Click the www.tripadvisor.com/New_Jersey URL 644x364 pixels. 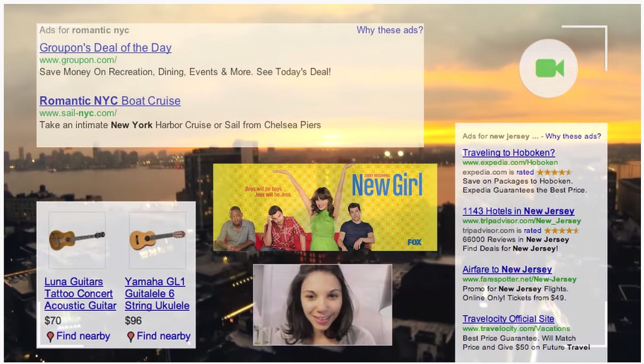point(521,221)
